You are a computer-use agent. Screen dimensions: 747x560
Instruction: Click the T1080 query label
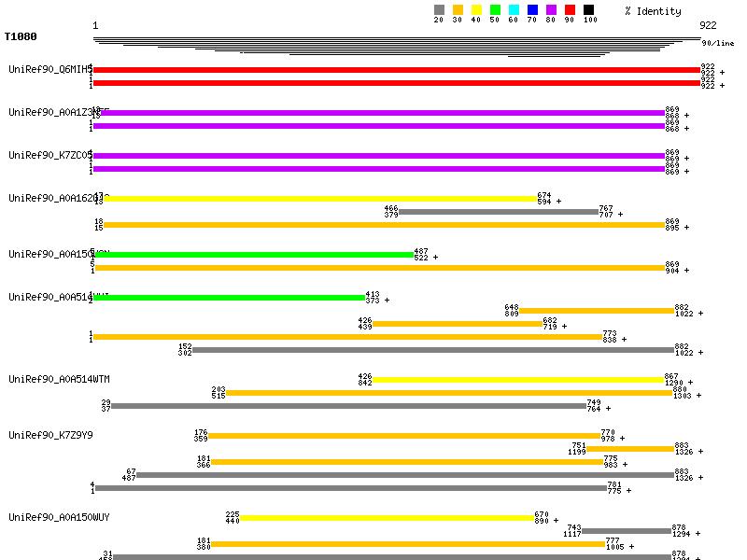(x=20, y=37)
